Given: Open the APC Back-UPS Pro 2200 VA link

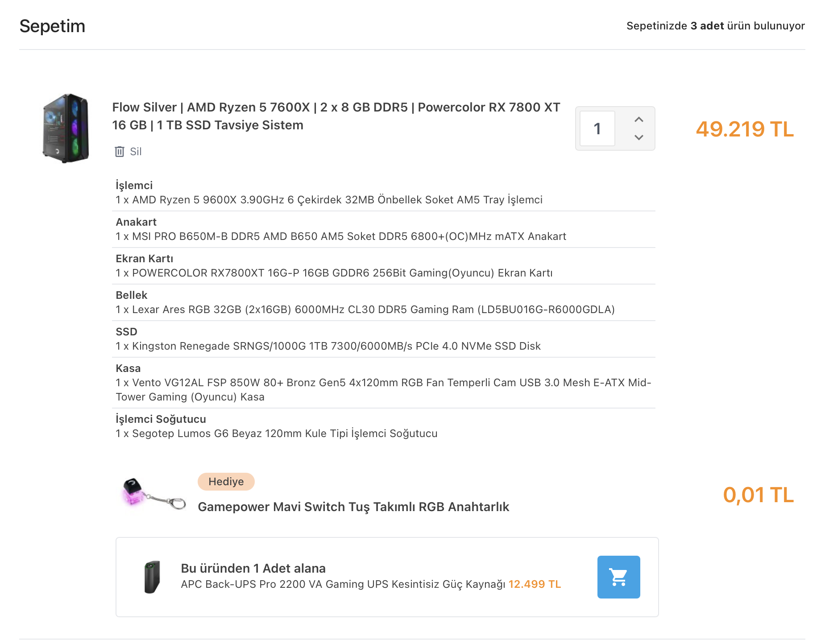Looking at the screenshot, I should point(343,584).
